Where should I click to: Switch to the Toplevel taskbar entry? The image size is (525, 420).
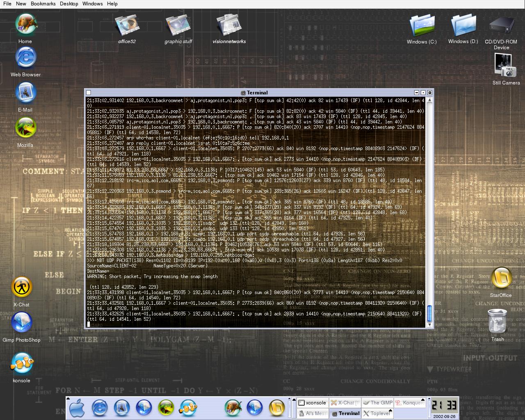click(377, 413)
